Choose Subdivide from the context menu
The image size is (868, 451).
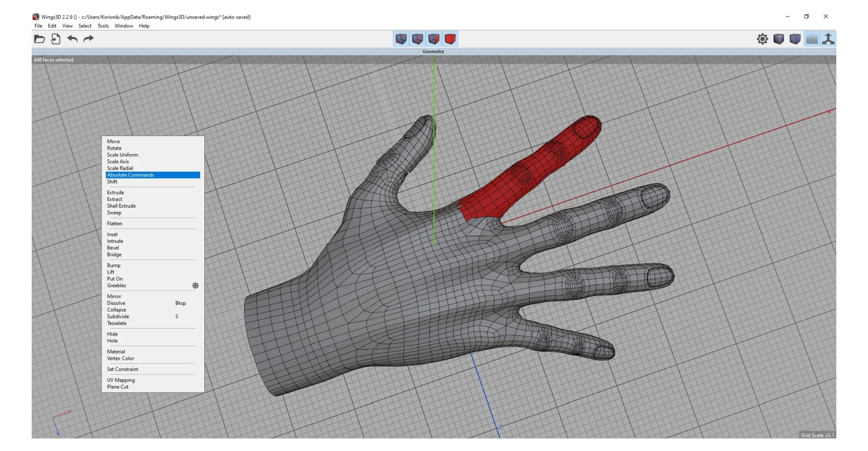click(x=118, y=316)
